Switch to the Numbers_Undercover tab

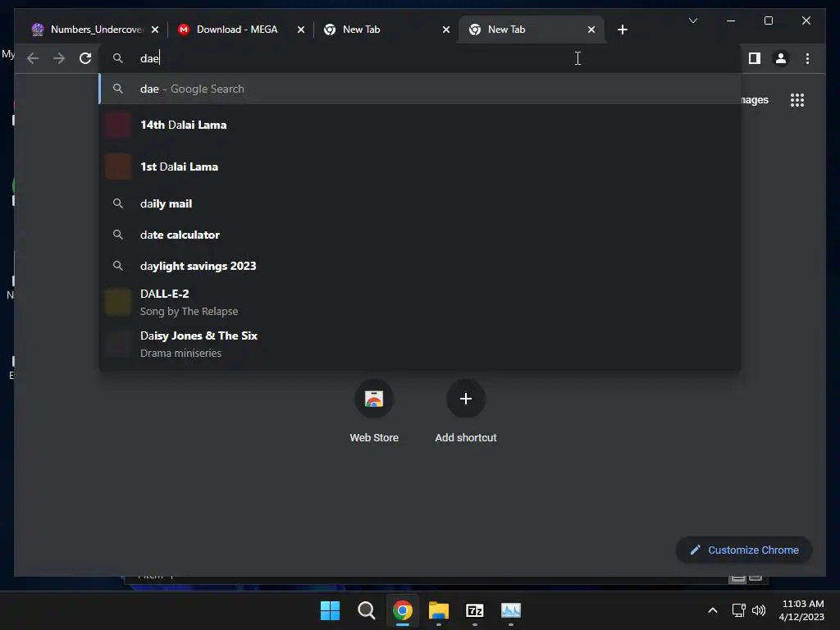point(95,30)
